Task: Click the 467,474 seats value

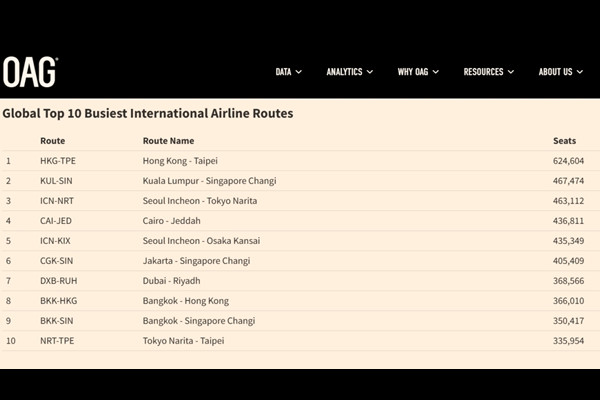Action: (568, 181)
